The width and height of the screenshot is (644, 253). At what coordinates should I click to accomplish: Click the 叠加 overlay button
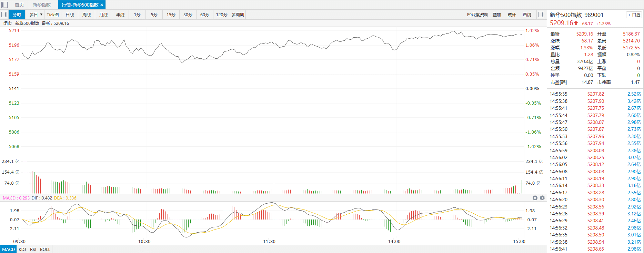point(496,14)
